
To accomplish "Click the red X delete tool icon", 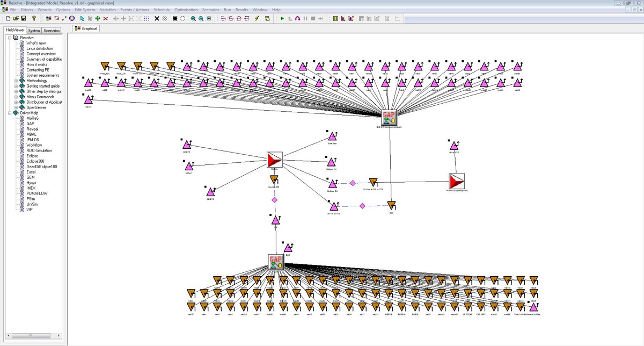I will [x=105, y=18].
